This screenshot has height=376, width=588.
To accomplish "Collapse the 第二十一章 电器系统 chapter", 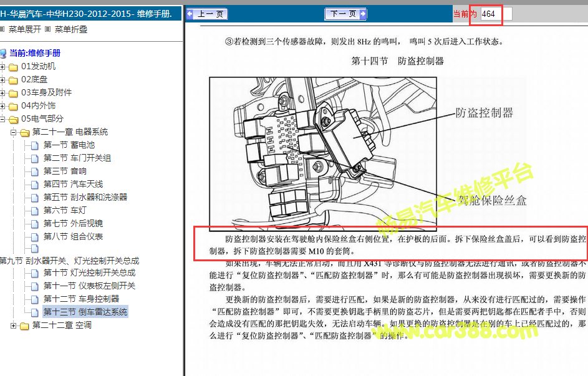I will [14, 132].
